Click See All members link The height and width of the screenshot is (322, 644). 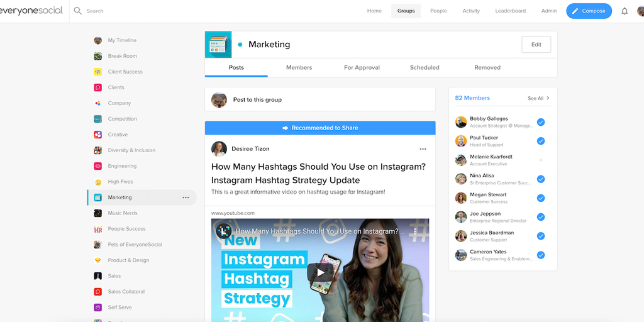coord(535,99)
